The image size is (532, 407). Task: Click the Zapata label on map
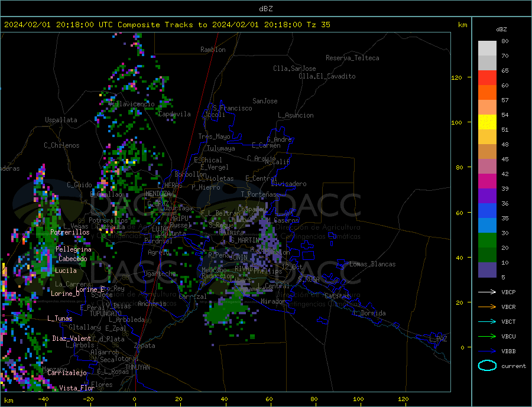pyautogui.click(x=145, y=346)
